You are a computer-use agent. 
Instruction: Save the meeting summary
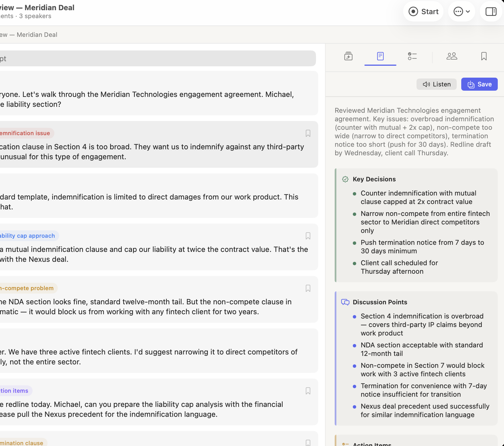(479, 84)
